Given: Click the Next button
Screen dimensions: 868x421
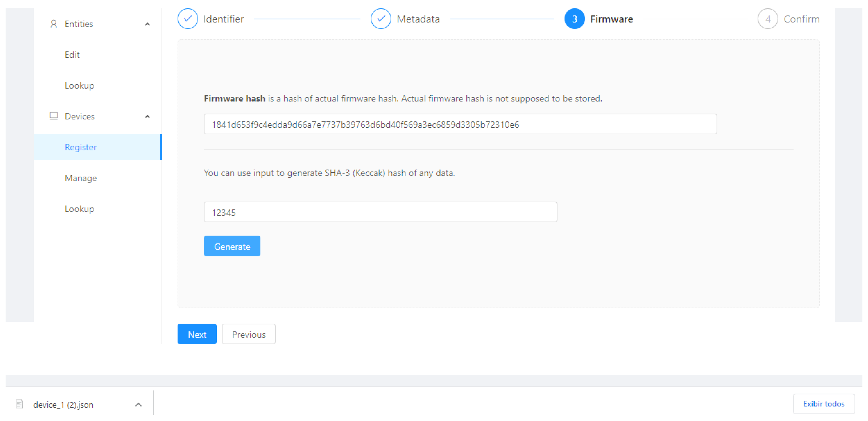Looking at the screenshot, I should click(197, 334).
